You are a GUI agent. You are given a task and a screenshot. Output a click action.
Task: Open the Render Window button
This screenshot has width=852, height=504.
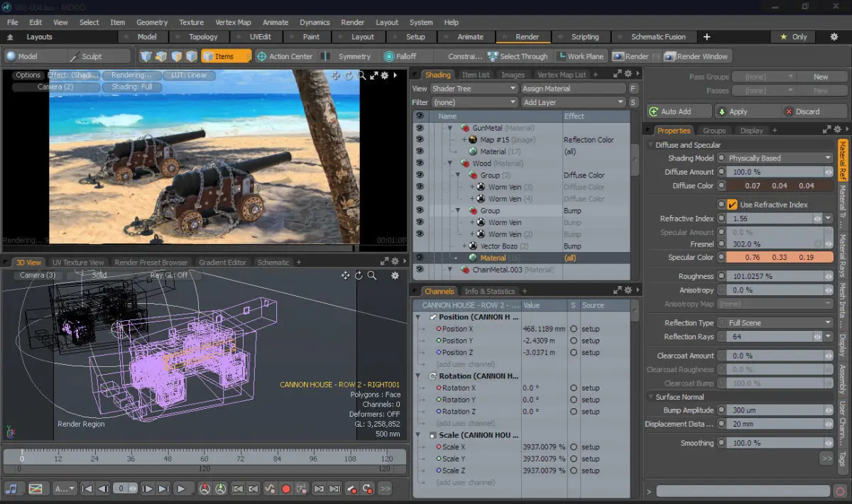click(x=695, y=56)
